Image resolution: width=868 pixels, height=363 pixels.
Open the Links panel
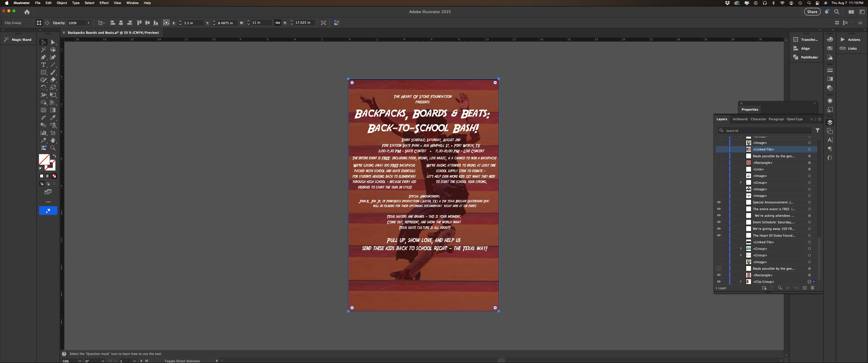pos(849,48)
